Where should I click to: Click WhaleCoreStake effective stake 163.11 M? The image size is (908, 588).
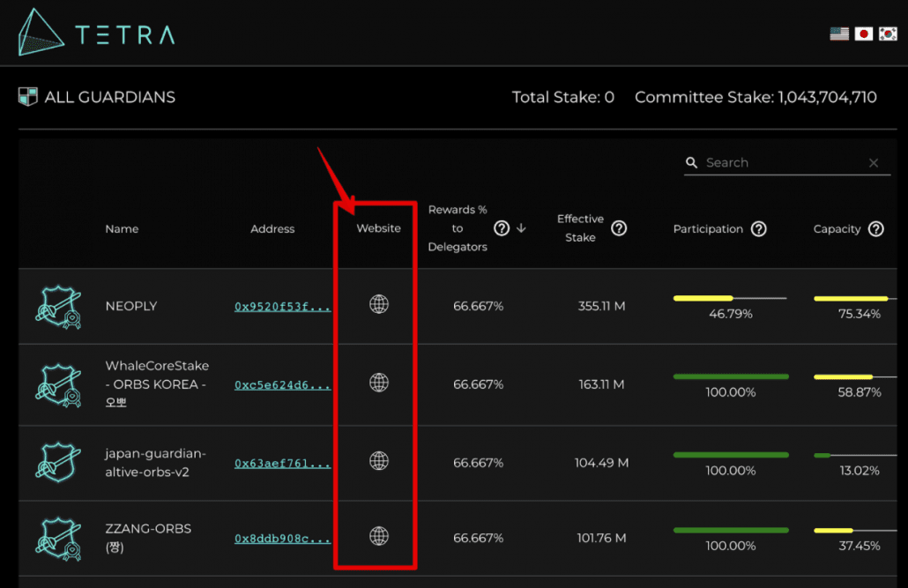(x=602, y=384)
